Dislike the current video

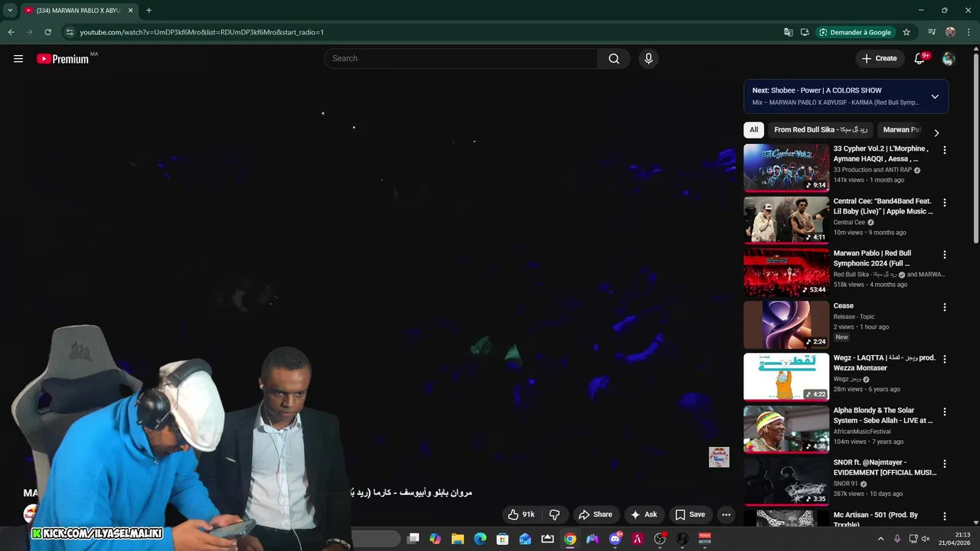tap(555, 514)
